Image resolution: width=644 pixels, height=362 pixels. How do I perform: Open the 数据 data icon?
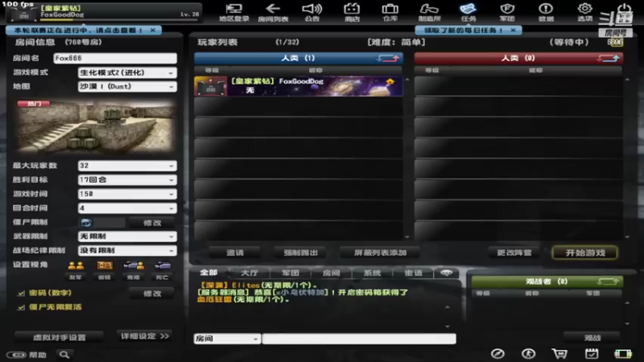click(x=546, y=12)
